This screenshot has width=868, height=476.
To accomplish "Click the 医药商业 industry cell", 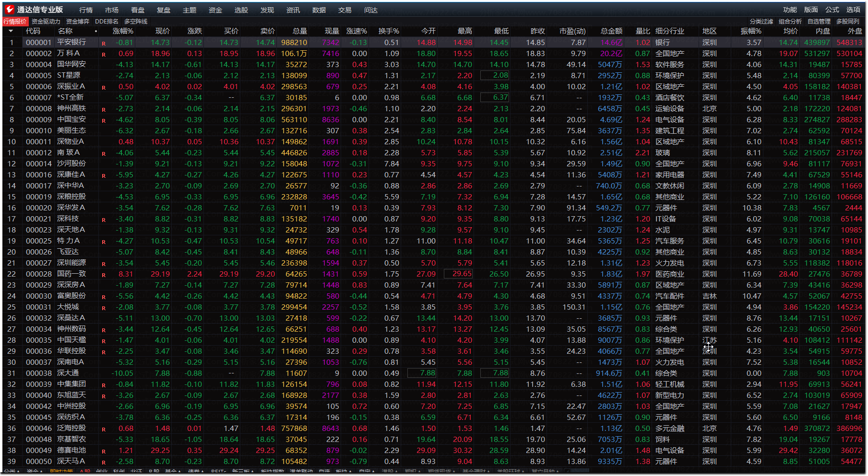I will point(670,274).
